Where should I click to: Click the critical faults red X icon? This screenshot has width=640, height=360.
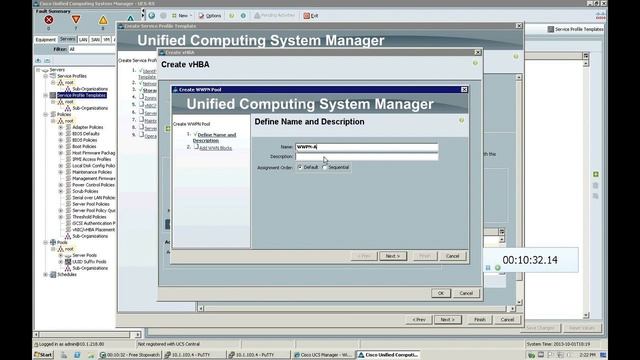(x=49, y=20)
